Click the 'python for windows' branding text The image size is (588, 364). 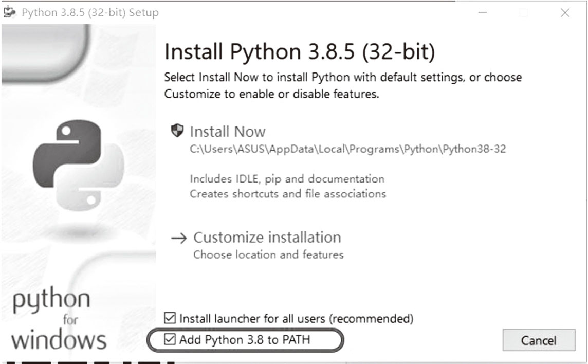pyautogui.click(x=59, y=318)
